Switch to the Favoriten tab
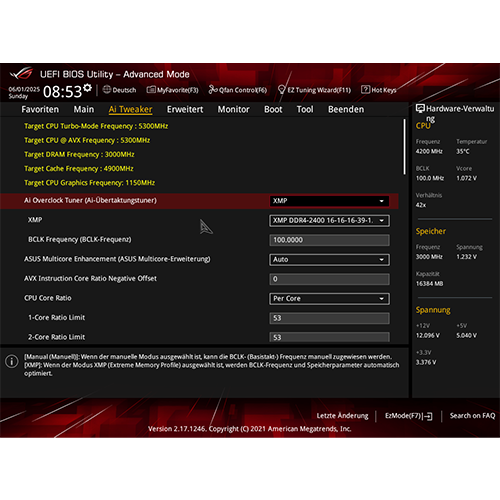 (40, 109)
